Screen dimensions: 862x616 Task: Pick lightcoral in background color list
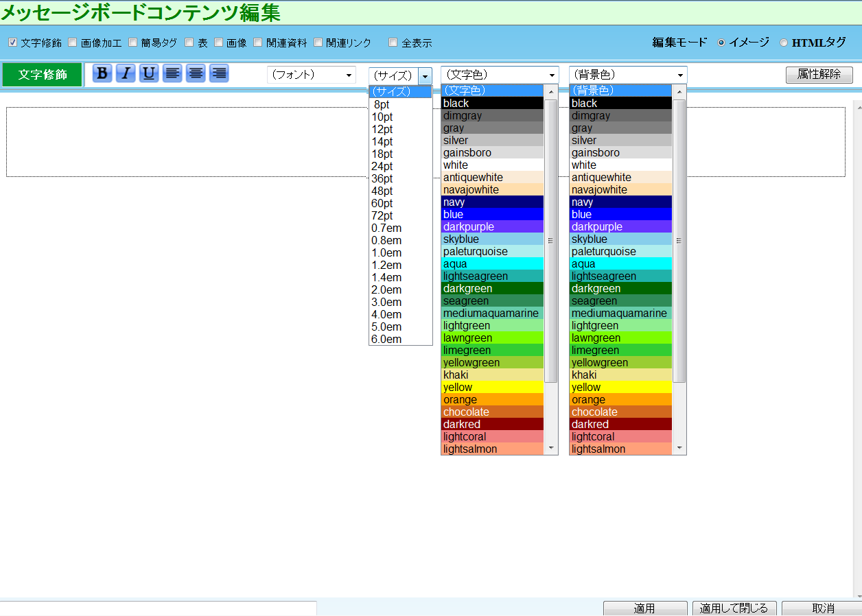click(620, 437)
